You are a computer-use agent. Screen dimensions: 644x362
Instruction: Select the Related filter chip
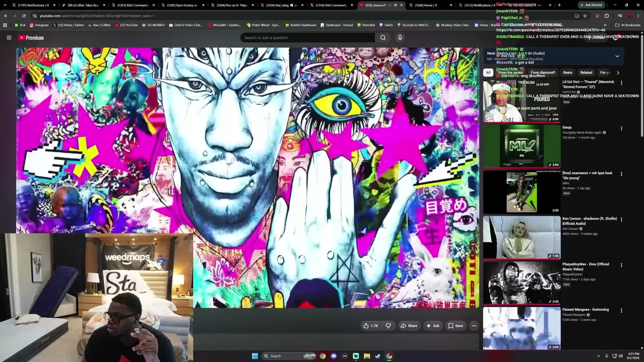(586, 72)
